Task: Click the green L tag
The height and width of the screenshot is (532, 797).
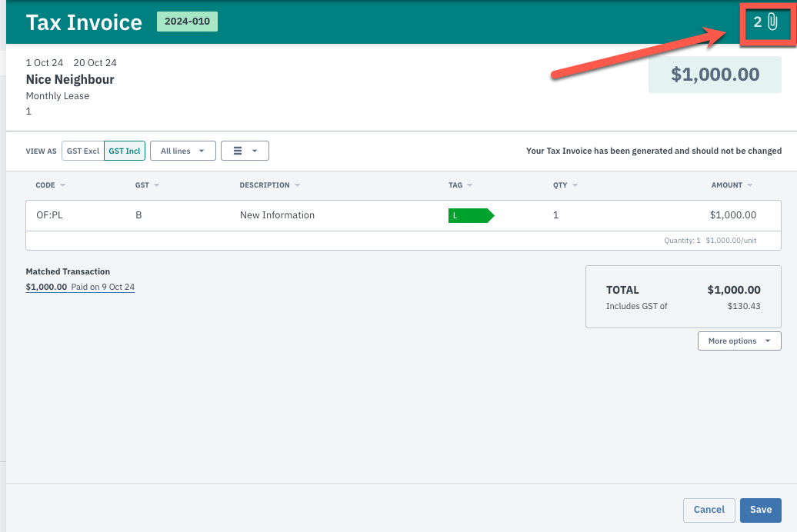Action: click(x=471, y=215)
